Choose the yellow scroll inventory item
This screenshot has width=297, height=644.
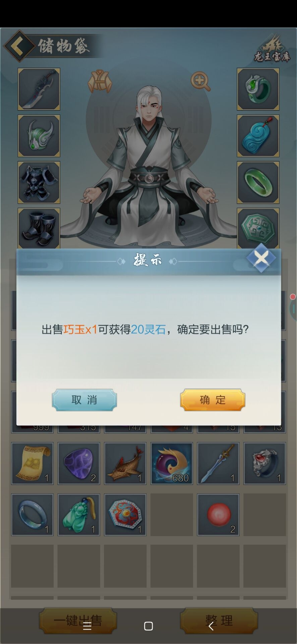coord(32,464)
